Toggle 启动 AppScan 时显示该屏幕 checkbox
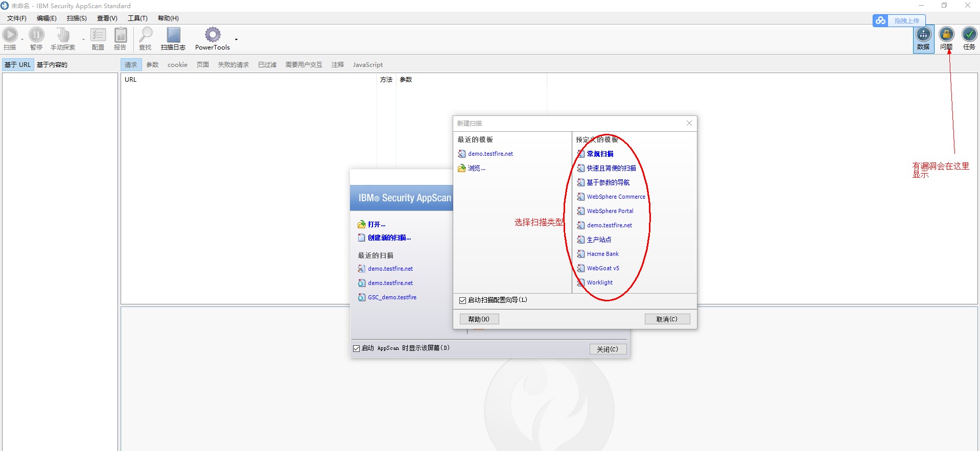This screenshot has height=451, width=980. [x=356, y=348]
